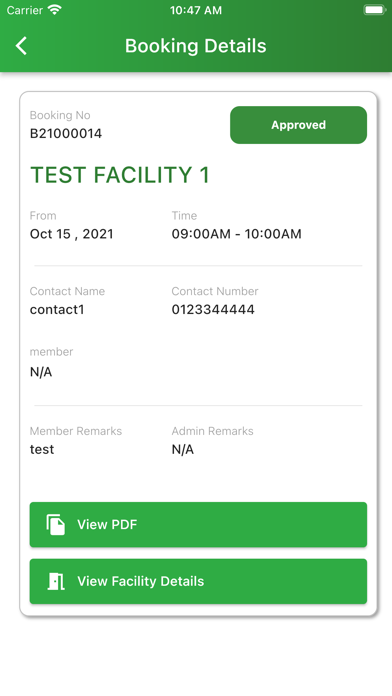Open View Facility Details
Viewport: 392px width, 696px height.
(x=198, y=581)
